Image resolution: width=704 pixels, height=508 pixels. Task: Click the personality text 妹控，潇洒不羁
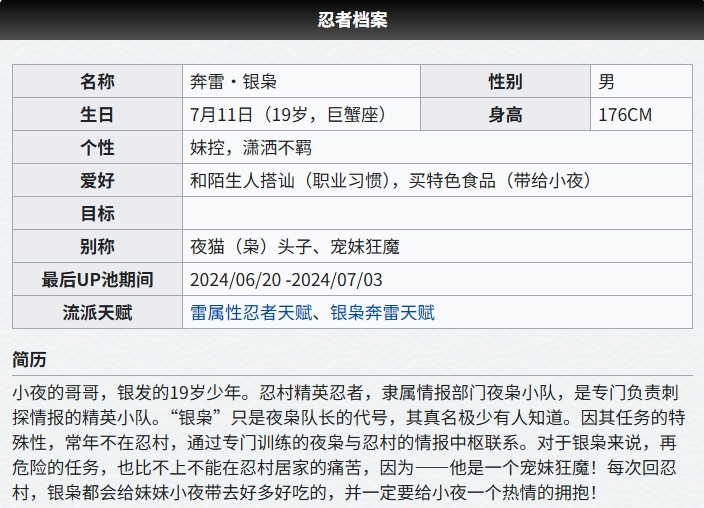pos(251,148)
